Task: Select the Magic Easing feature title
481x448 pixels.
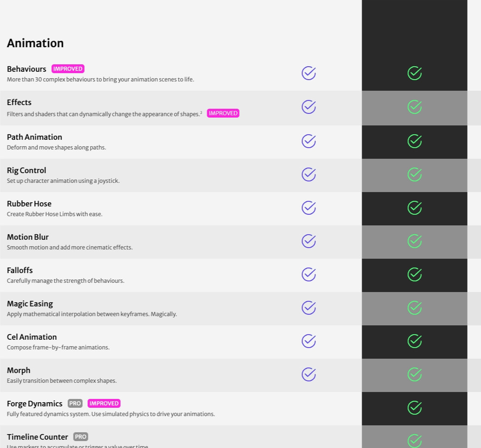Action: [30, 304]
